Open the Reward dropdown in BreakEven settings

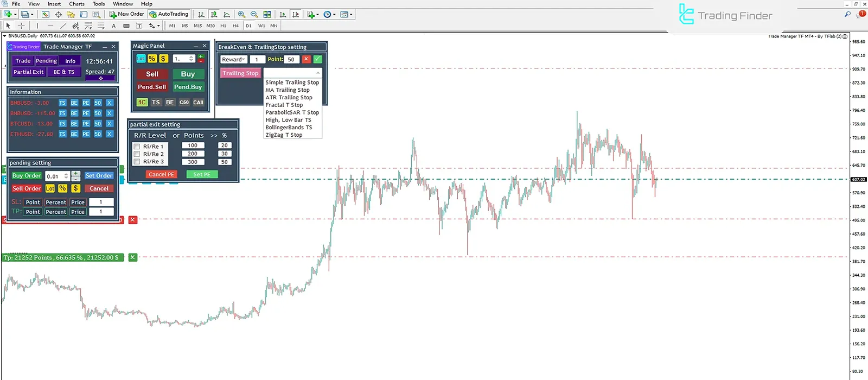coord(234,59)
